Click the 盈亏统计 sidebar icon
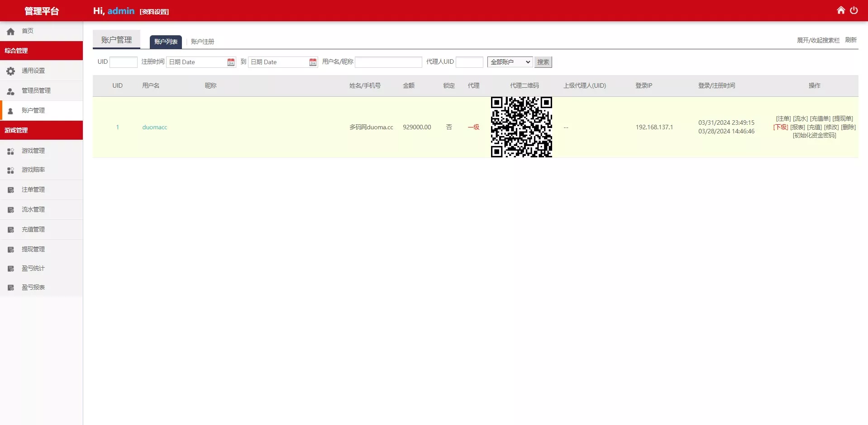 pos(10,268)
